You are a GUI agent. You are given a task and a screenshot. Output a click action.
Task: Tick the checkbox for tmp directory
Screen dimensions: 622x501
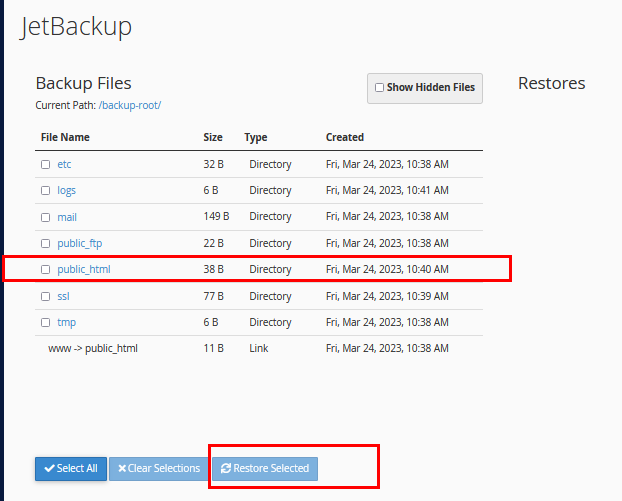coord(46,322)
